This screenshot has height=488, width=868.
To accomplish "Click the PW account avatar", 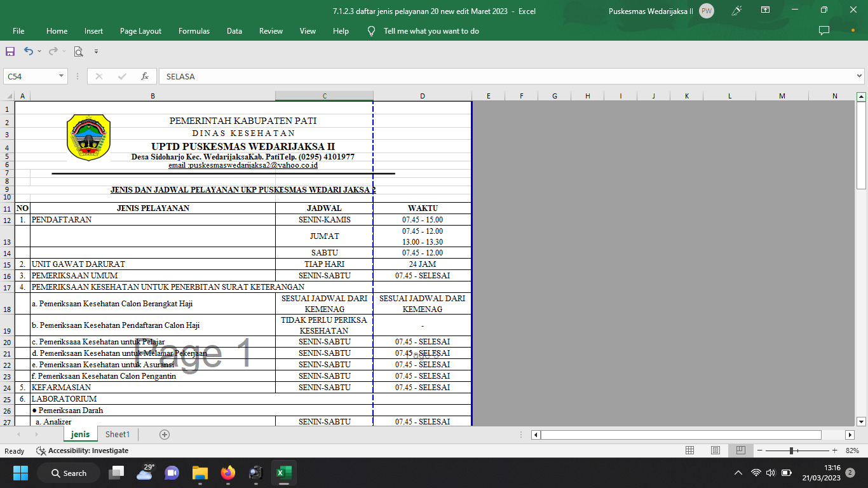I will coord(707,11).
